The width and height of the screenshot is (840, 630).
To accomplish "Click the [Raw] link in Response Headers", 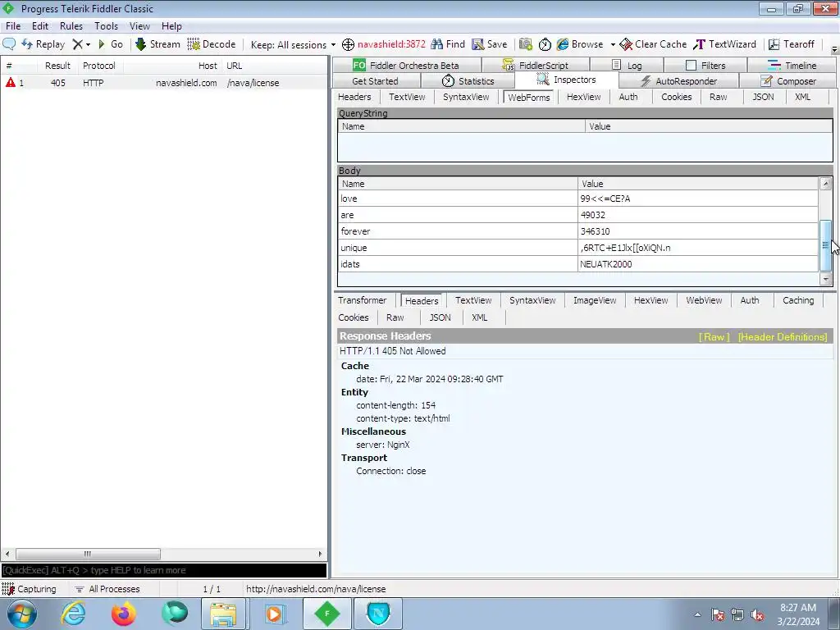I will tap(714, 337).
